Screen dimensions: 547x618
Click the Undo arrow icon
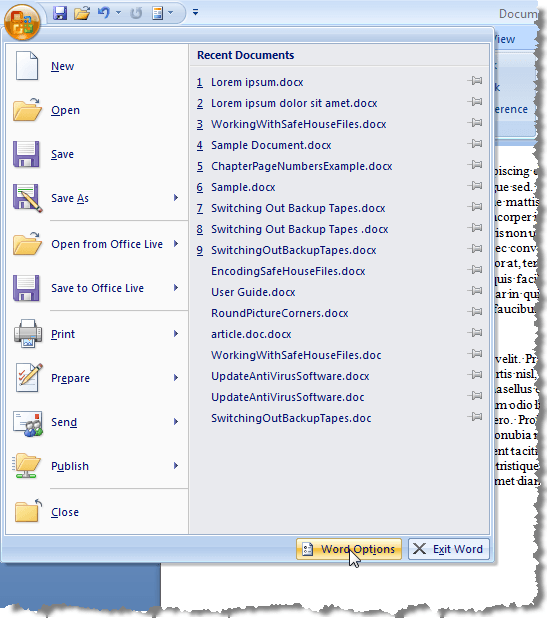104,13
